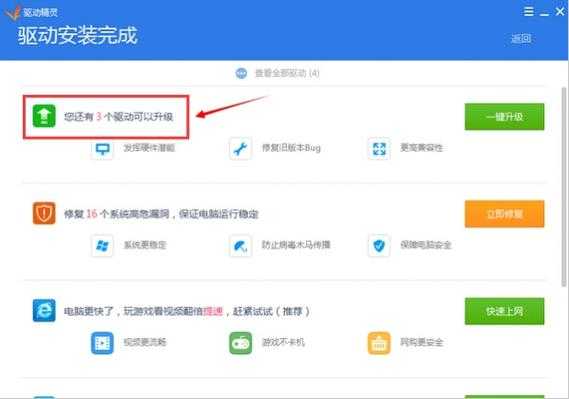Click the vertical scrollbar on the right
This screenshot has height=399, width=569.
(564, 187)
